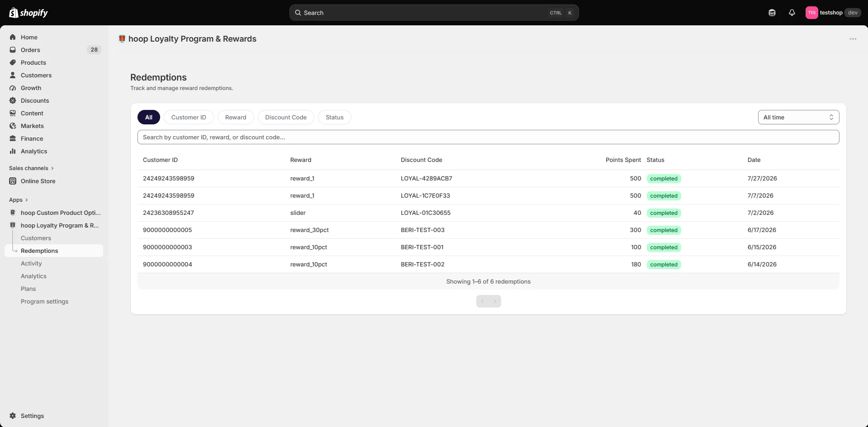Click the Finance bank icon
This screenshot has width=868, height=427.
pos(13,138)
